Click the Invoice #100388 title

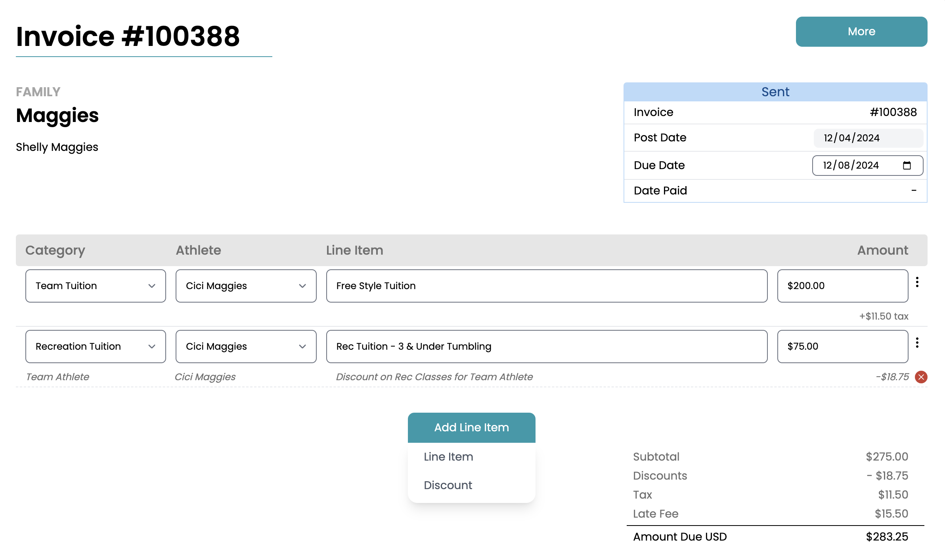tap(128, 36)
